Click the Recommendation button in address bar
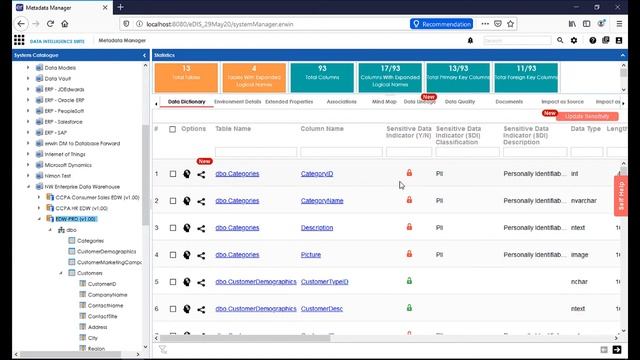 pos(441,24)
